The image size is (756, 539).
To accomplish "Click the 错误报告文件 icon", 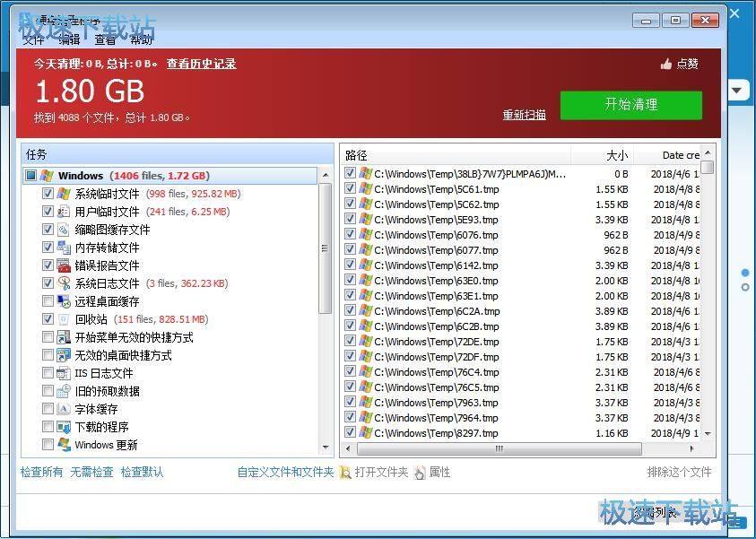I will click(x=64, y=265).
